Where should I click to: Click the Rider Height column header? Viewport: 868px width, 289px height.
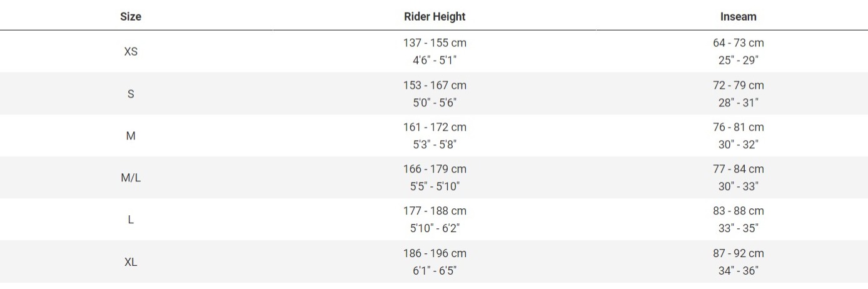435,17
